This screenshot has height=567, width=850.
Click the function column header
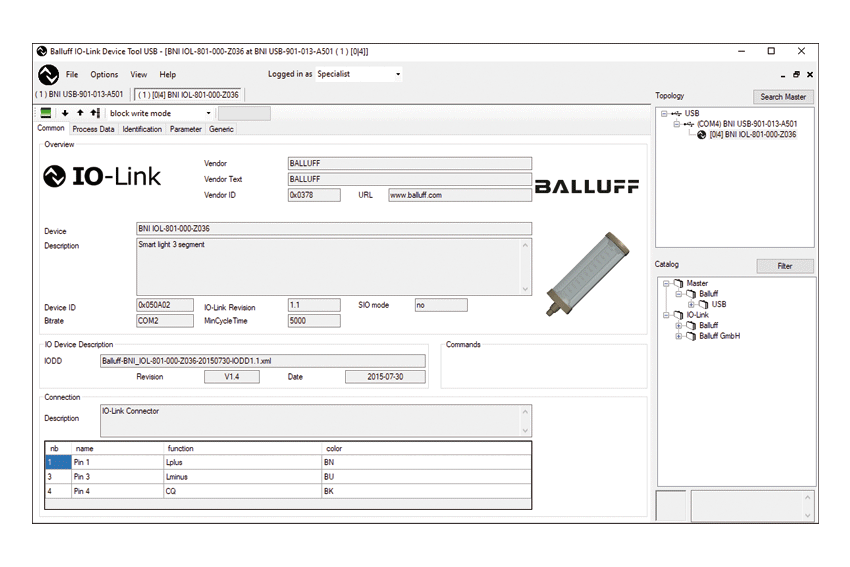pyautogui.click(x=243, y=449)
